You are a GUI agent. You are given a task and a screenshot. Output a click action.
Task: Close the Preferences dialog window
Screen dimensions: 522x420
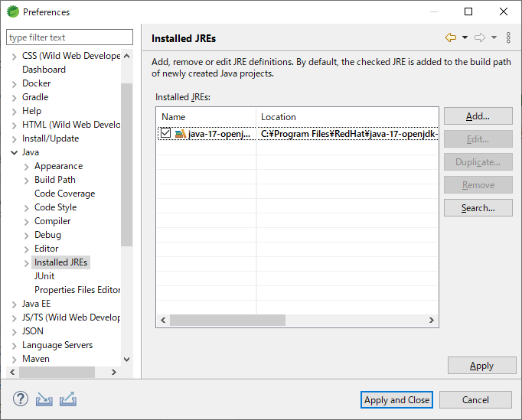[x=504, y=11]
